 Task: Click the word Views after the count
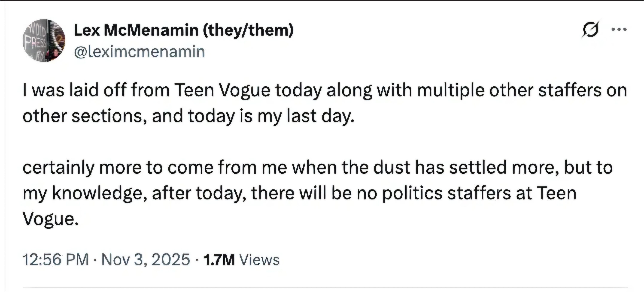pyautogui.click(x=259, y=260)
